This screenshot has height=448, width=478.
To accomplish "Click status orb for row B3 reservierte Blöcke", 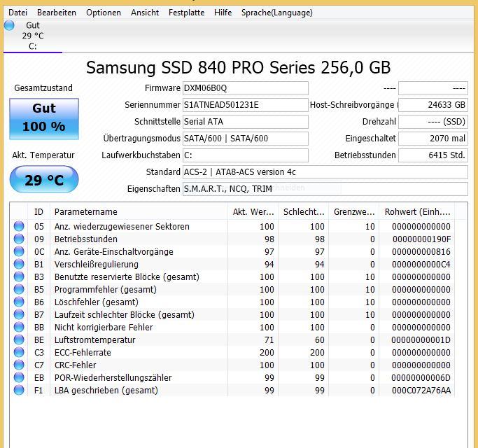I will [19, 276].
